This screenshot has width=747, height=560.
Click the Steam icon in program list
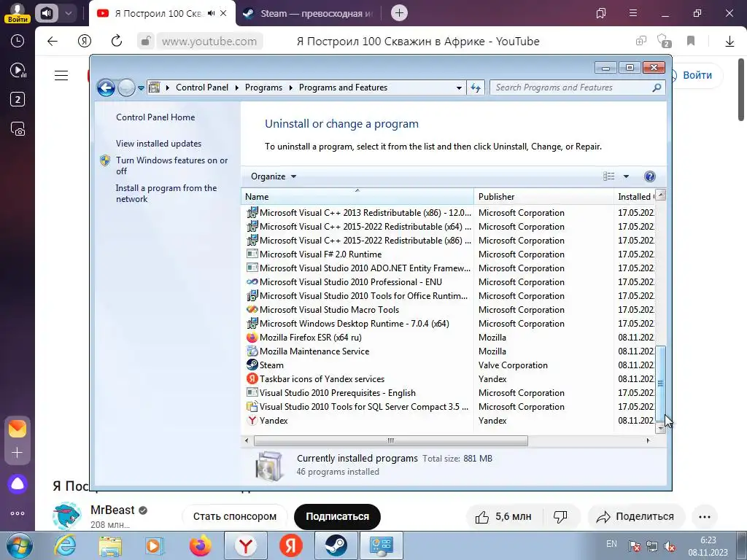[252, 365]
